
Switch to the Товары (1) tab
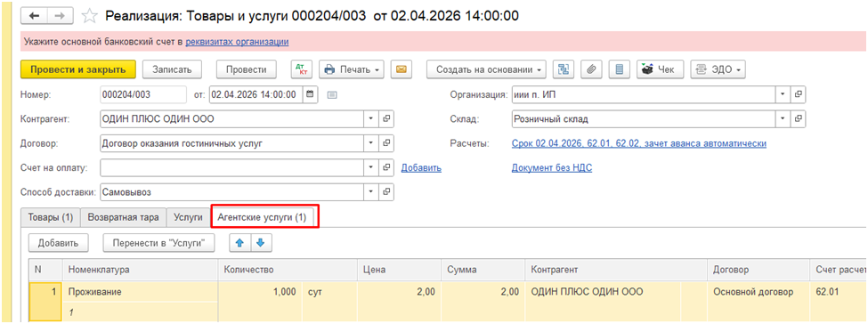coord(51,218)
